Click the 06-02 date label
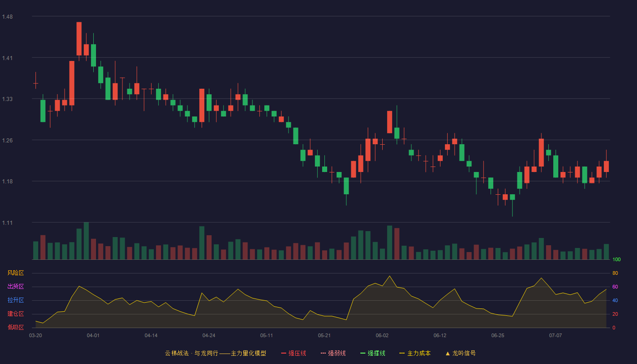 coord(382,335)
